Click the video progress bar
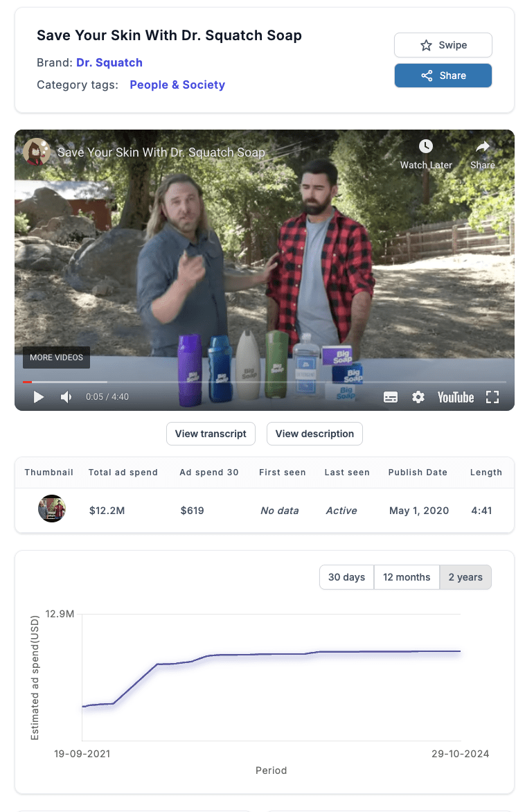This screenshot has width=525, height=812. 263,382
